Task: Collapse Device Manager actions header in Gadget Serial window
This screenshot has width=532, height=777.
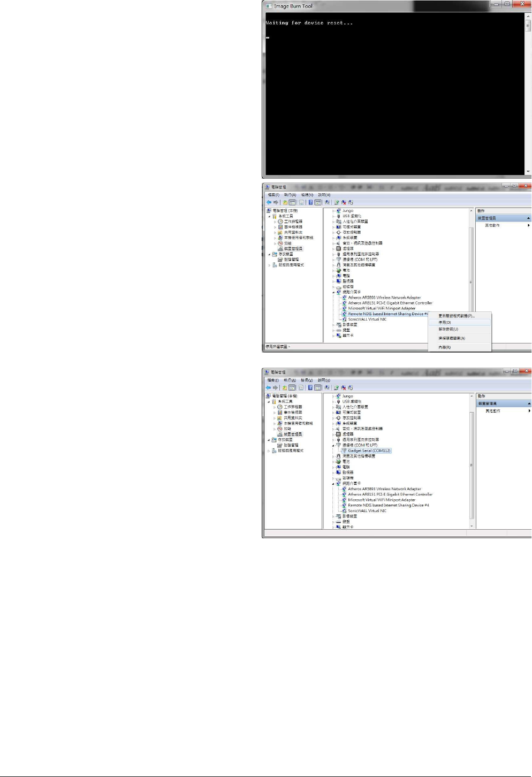Action: [529, 403]
